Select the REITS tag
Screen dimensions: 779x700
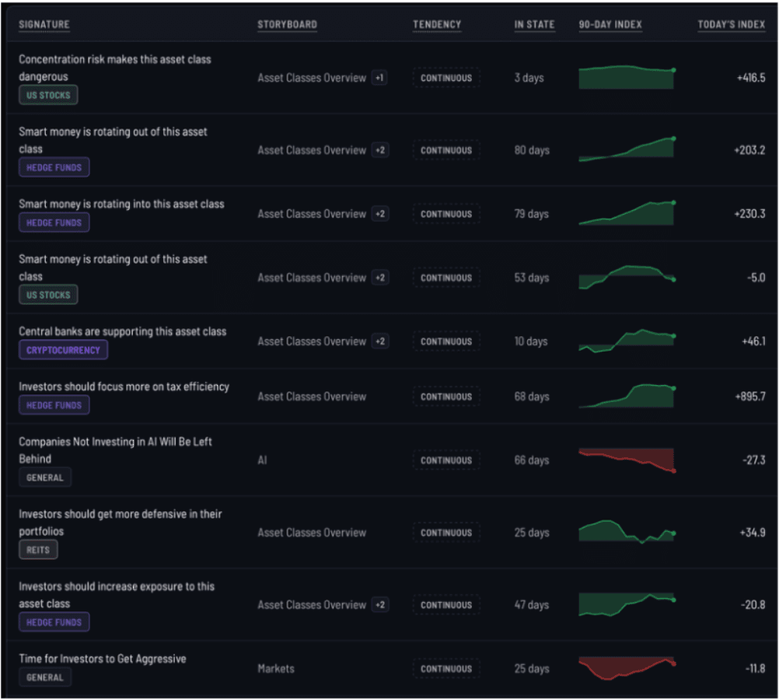(38, 550)
